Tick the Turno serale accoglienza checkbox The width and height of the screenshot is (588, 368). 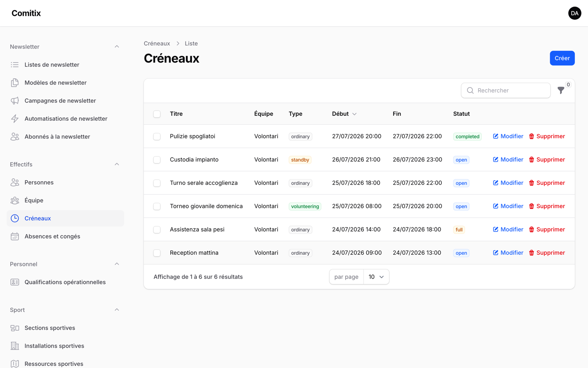[x=157, y=183]
